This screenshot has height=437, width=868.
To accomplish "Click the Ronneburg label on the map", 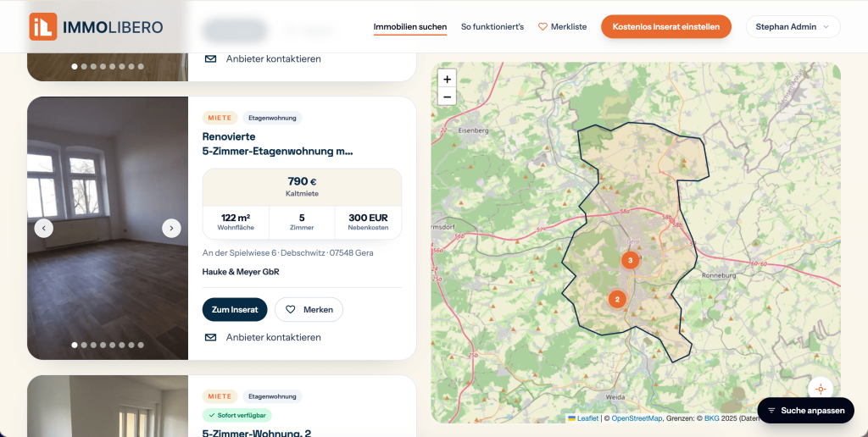I will click(719, 275).
